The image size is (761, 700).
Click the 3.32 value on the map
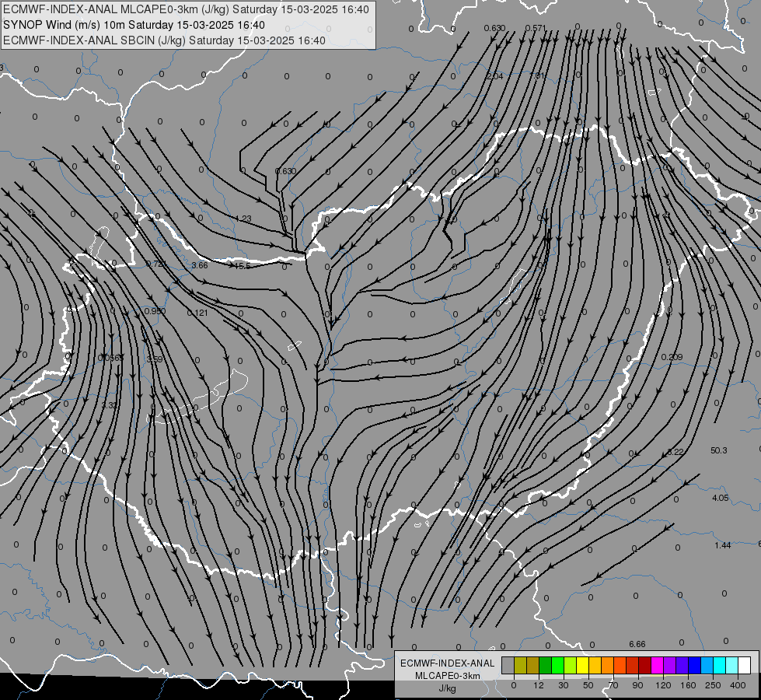[110, 405]
